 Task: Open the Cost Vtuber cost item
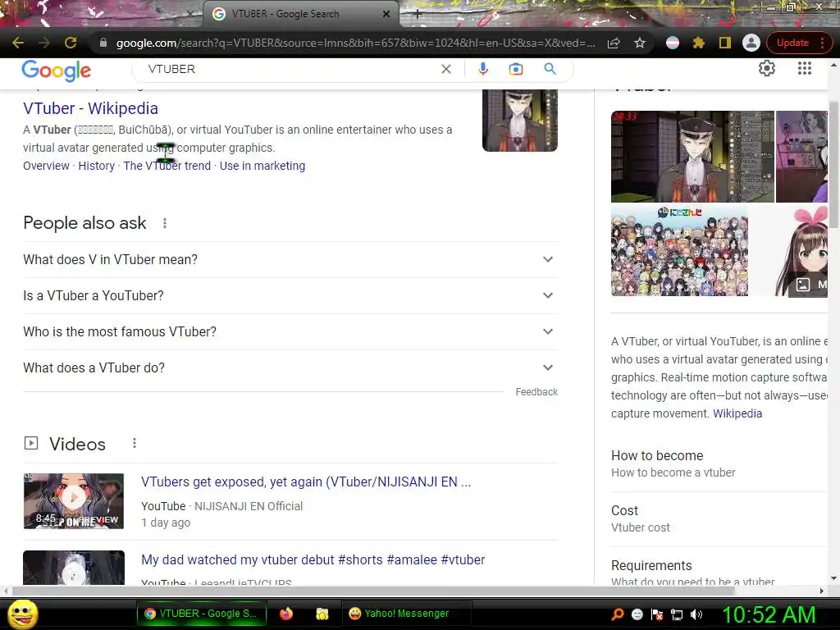(x=719, y=518)
